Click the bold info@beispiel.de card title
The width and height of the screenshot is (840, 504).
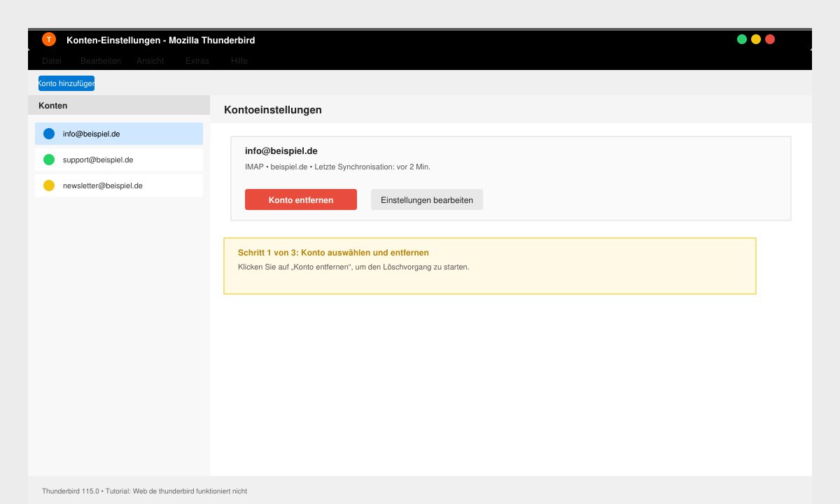pos(281,150)
